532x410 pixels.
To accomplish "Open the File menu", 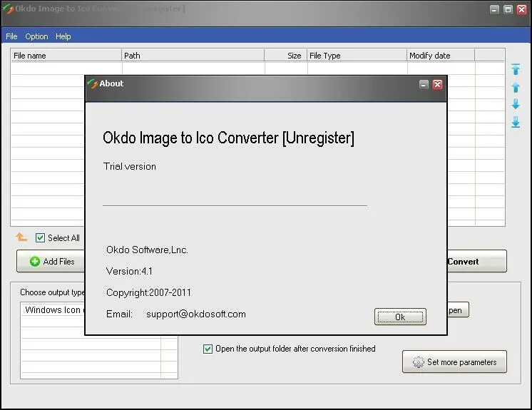I will coord(11,36).
